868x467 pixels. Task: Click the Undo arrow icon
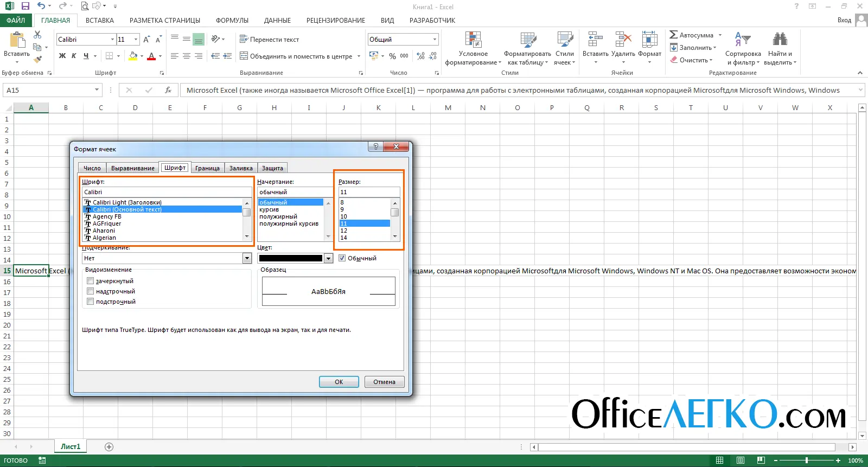(41, 7)
